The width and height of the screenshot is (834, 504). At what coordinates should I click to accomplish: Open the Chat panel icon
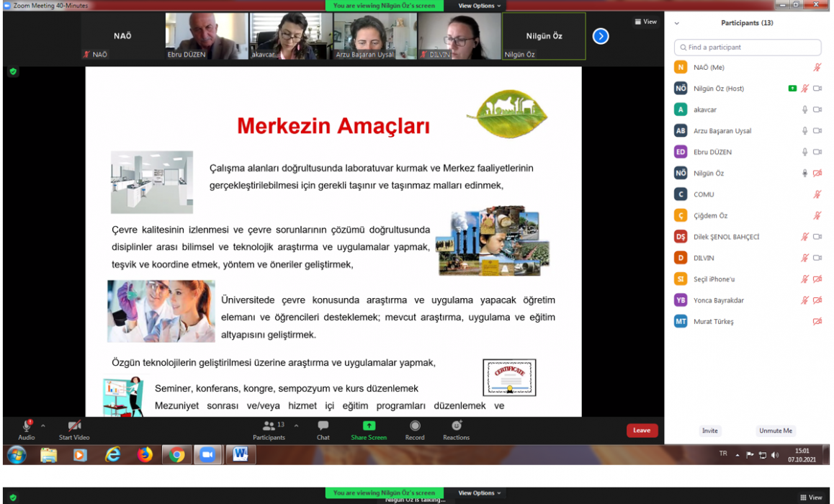[323, 426]
